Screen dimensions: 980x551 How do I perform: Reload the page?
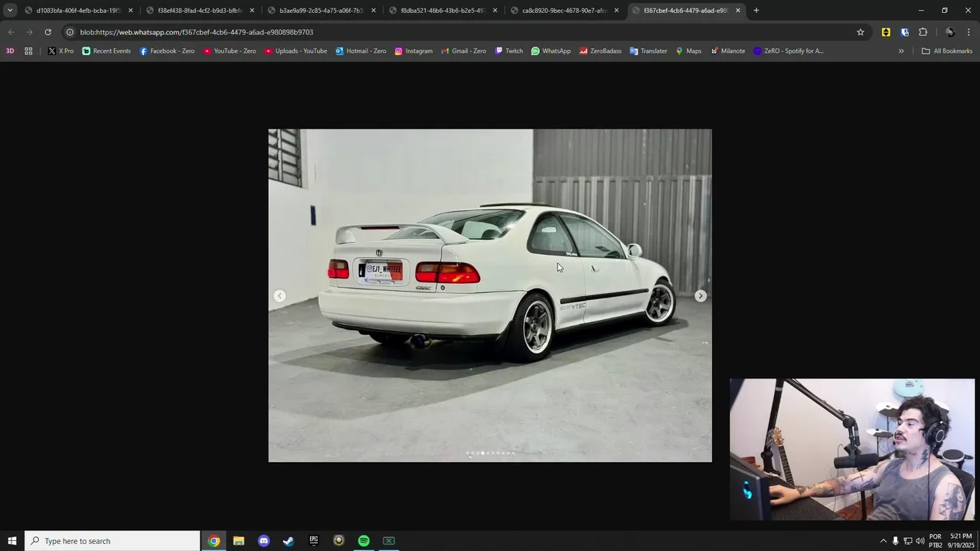click(47, 32)
